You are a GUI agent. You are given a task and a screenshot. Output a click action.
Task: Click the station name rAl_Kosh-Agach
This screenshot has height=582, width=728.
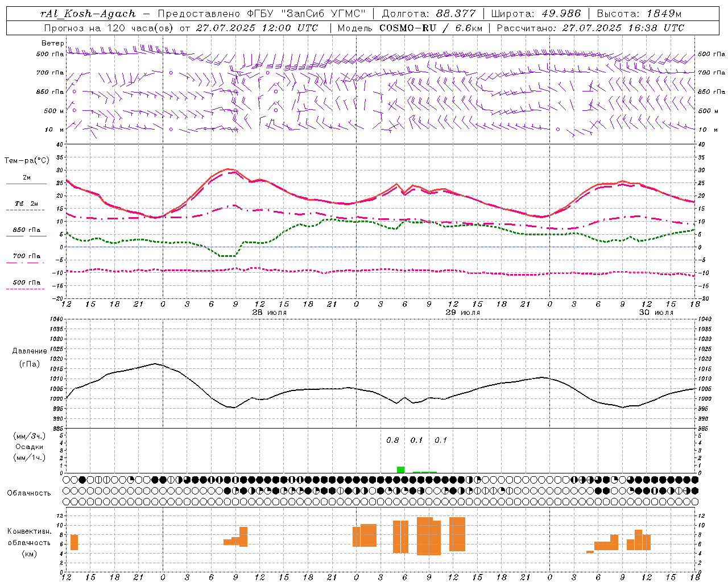tap(88, 14)
